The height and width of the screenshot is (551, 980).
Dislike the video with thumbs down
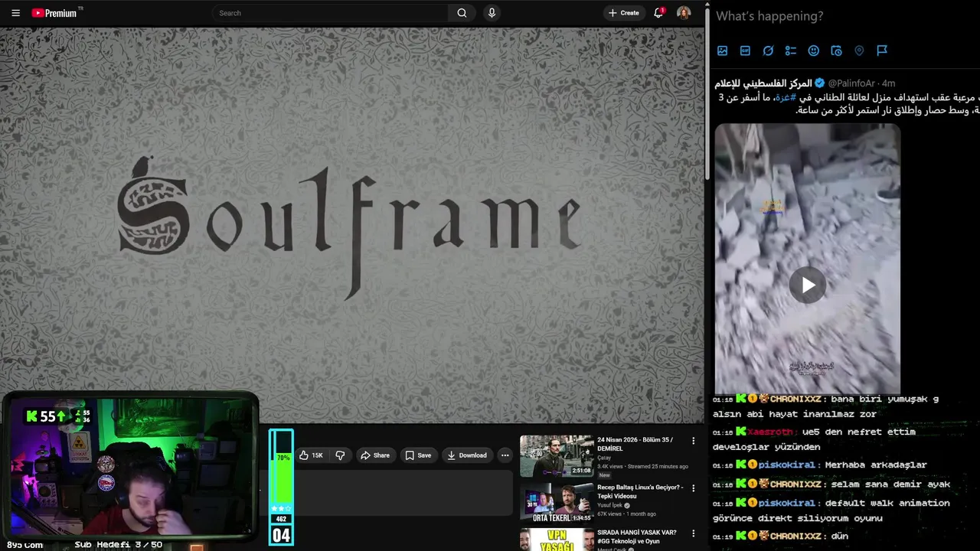click(340, 455)
